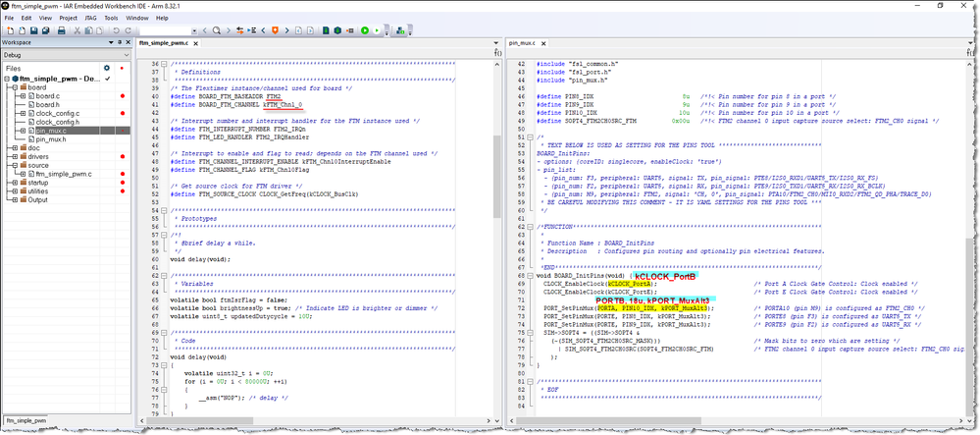Switch to the pin_mux.c editor tab
The image size is (980, 435).
522,43
